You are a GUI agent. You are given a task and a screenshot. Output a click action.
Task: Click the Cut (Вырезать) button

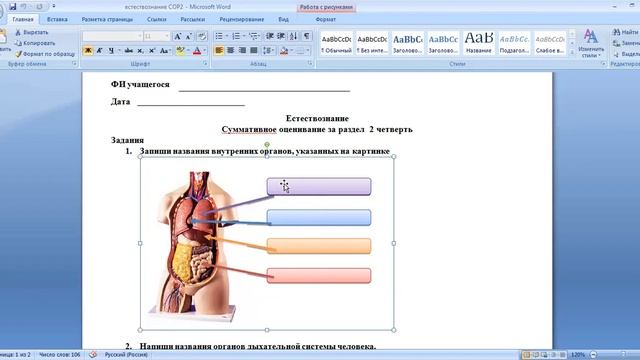click(x=32, y=32)
